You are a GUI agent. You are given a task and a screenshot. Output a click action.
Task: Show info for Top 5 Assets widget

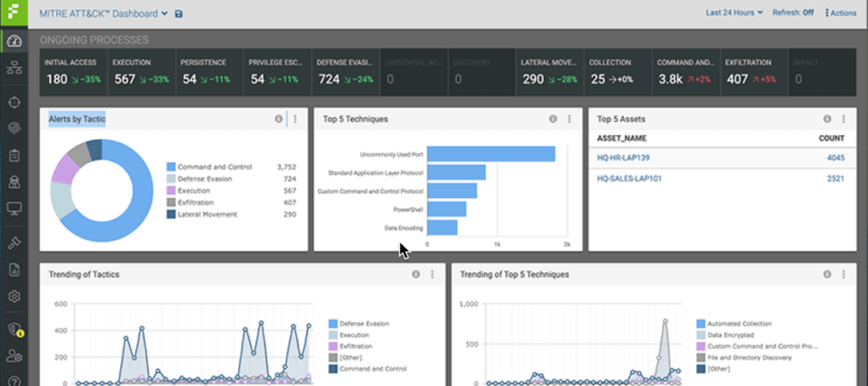coord(827,119)
